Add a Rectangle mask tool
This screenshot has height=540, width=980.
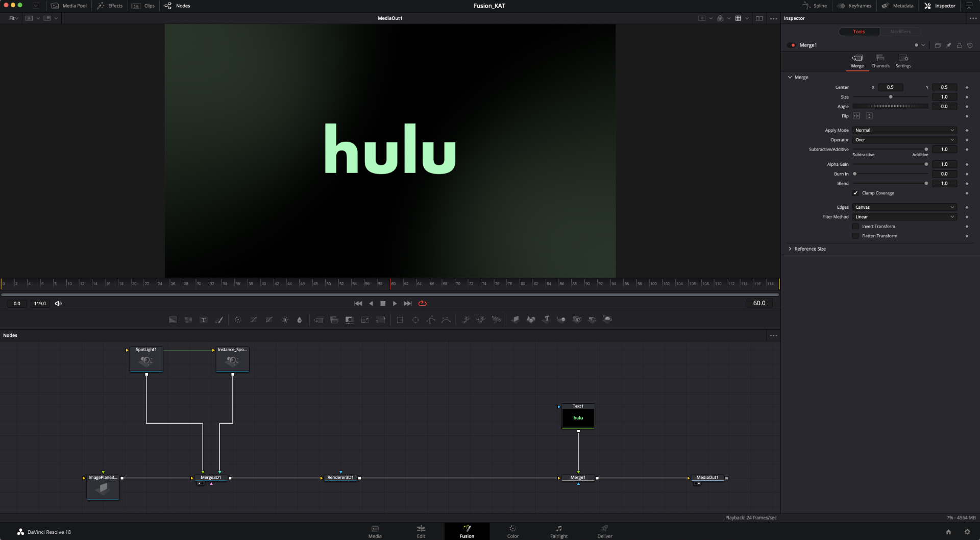pyautogui.click(x=400, y=320)
